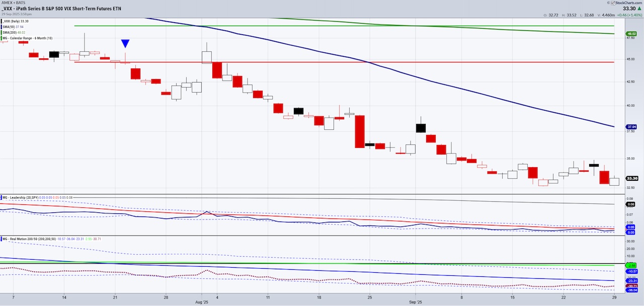Click the blue 37.94 SMA price tag
This screenshot has width=644, height=306.
pyautogui.click(x=631, y=127)
